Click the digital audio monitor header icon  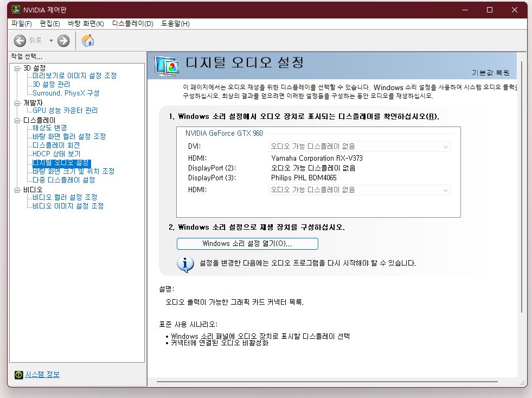coord(166,66)
